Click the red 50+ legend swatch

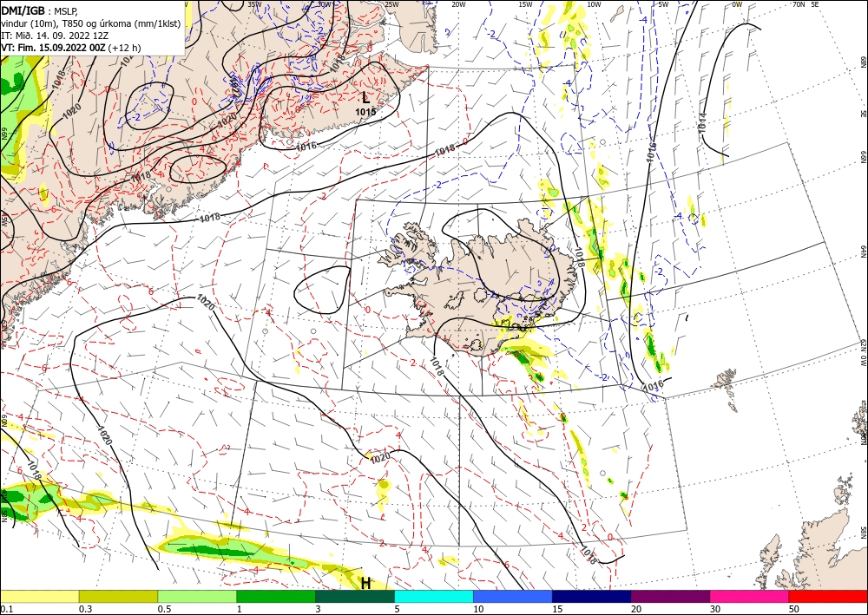coord(828,596)
